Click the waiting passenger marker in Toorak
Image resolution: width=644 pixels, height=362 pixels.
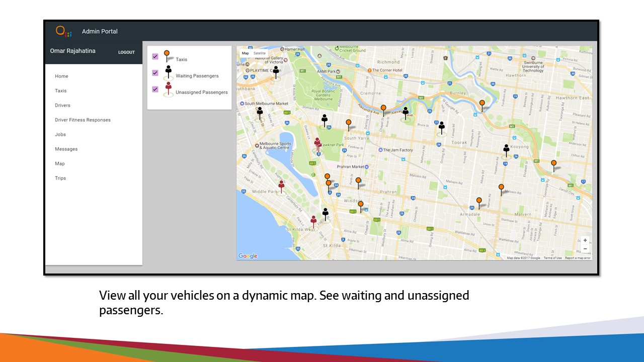442,127
